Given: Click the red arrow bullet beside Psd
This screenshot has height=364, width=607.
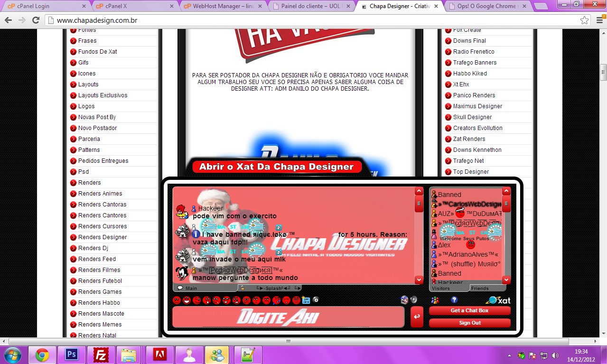Looking at the screenshot, I should coord(73,172).
